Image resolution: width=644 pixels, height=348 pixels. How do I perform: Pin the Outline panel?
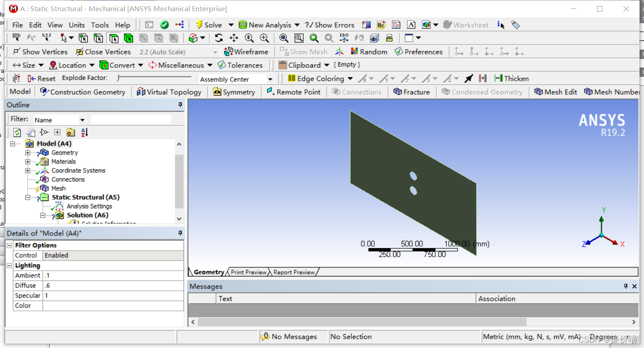pyautogui.click(x=180, y=105)
